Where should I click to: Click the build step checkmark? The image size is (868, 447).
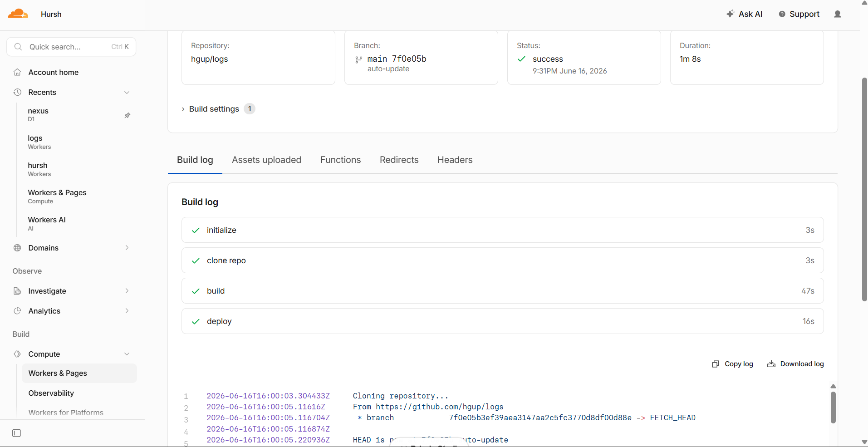(196, 291)
